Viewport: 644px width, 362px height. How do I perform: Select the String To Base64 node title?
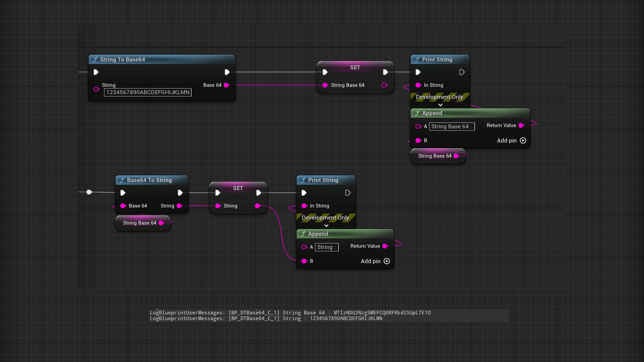[x=122, y=59]
